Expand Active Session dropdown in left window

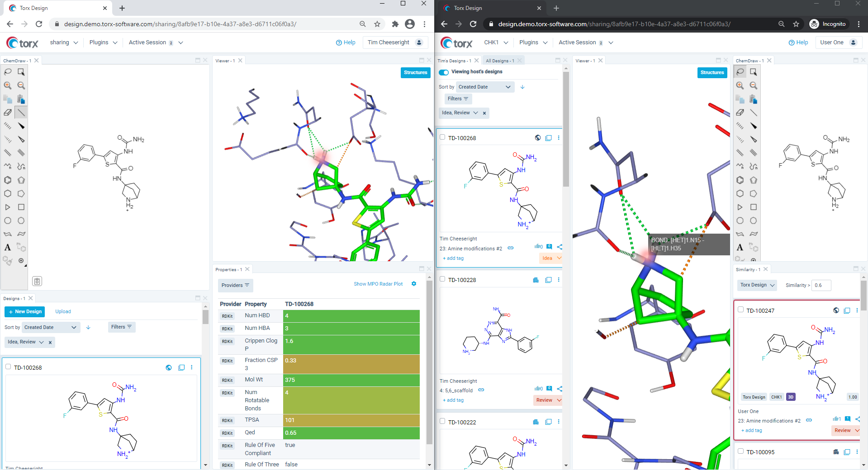[156, 42]
